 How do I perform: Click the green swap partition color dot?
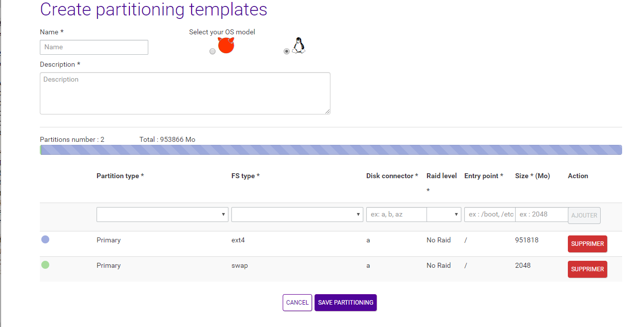(x=45, y=265)
